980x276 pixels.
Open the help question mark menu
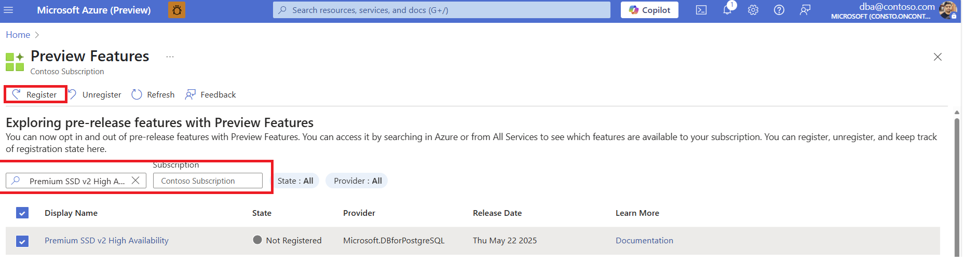point(779,10)
